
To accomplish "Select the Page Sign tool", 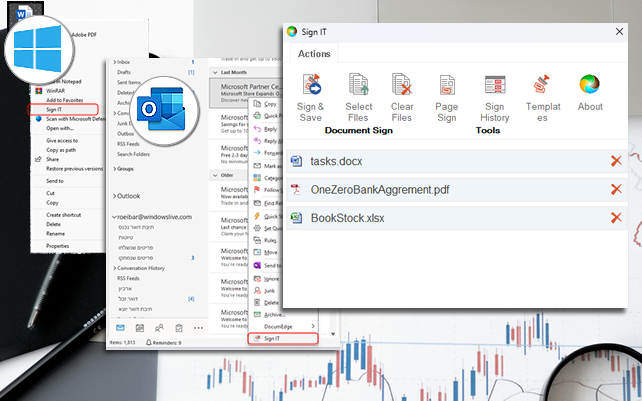I will tap(449, 87).
